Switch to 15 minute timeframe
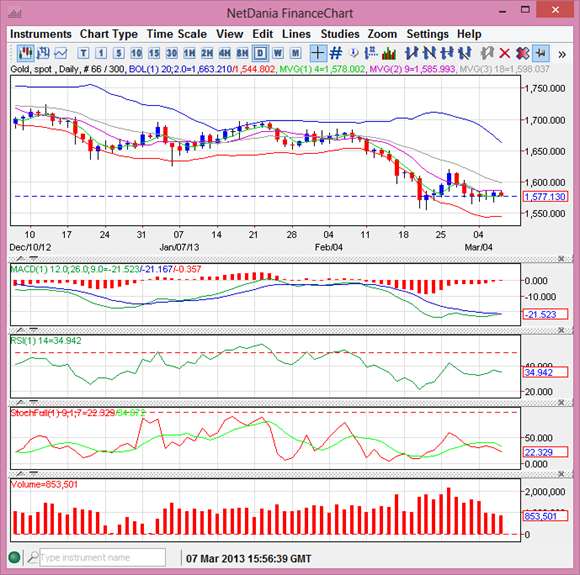The image size is (580, 575). 154,53
